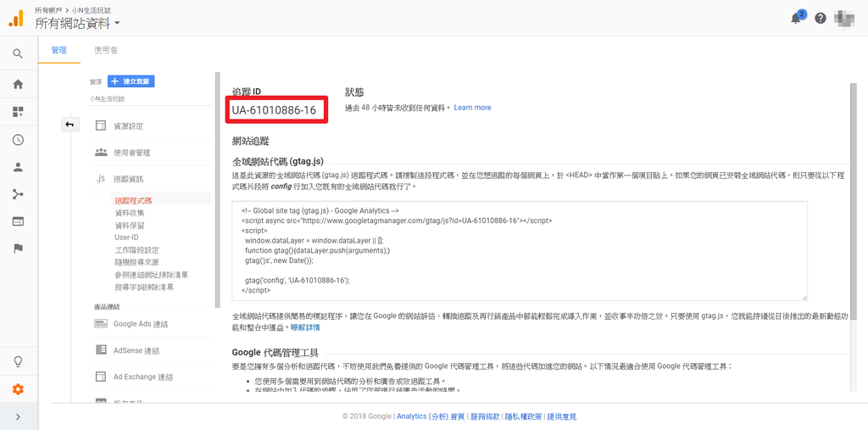The image size is (868, 430).
Task: Click the Ad Exchange link icon
Action: pos(101,377)
